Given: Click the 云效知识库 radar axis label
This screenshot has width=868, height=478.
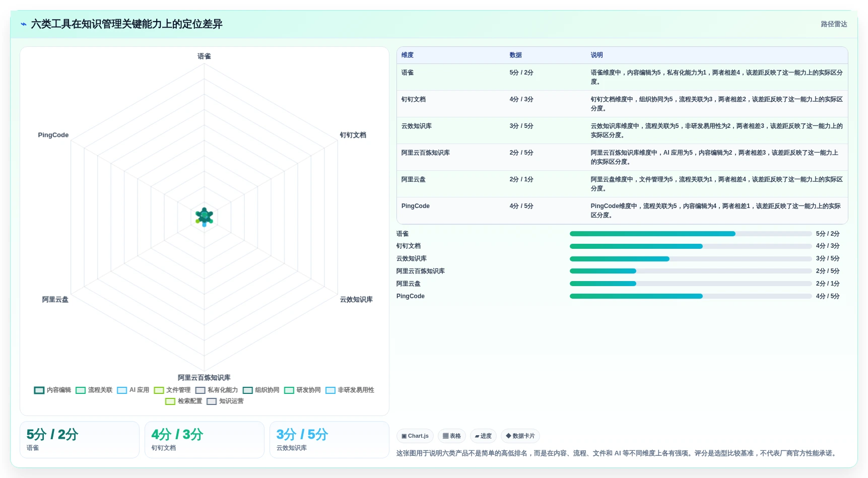Looking at the screenshot, I should coord(356,300).
